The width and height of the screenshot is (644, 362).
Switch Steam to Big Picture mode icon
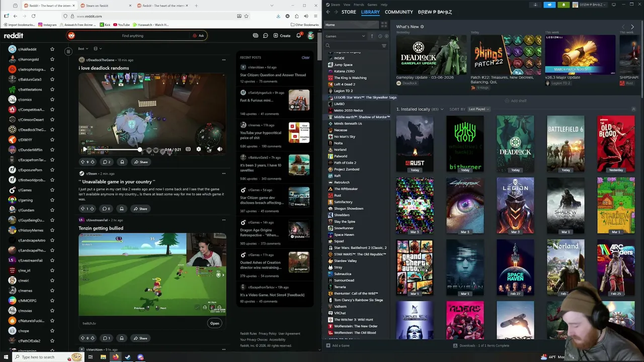[614, 5]
